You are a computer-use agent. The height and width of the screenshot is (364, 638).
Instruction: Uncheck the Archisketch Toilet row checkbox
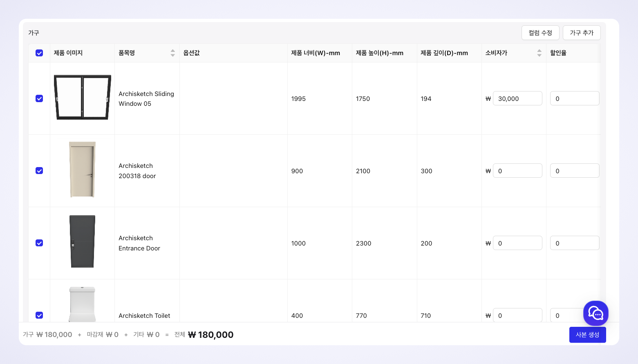pyautogui.click(x=39, y=315)
